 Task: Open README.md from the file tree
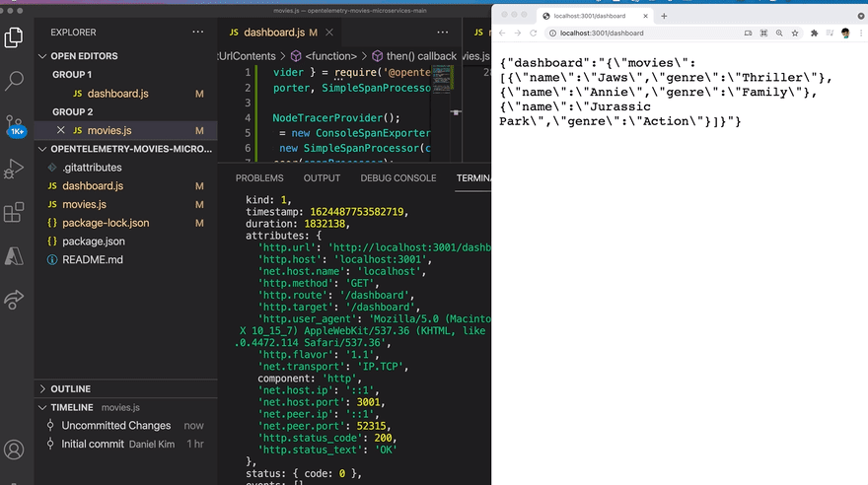pyautogui.click(x=93, y=259)
